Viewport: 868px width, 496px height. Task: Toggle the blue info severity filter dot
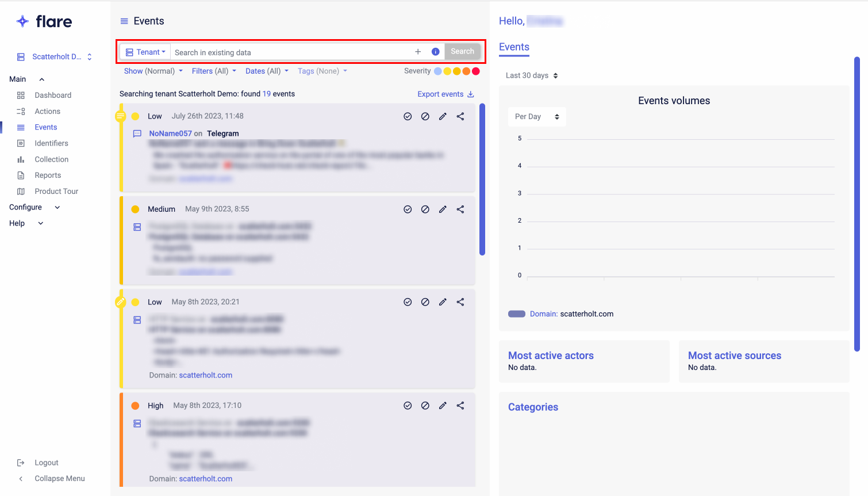click(438, 71)
